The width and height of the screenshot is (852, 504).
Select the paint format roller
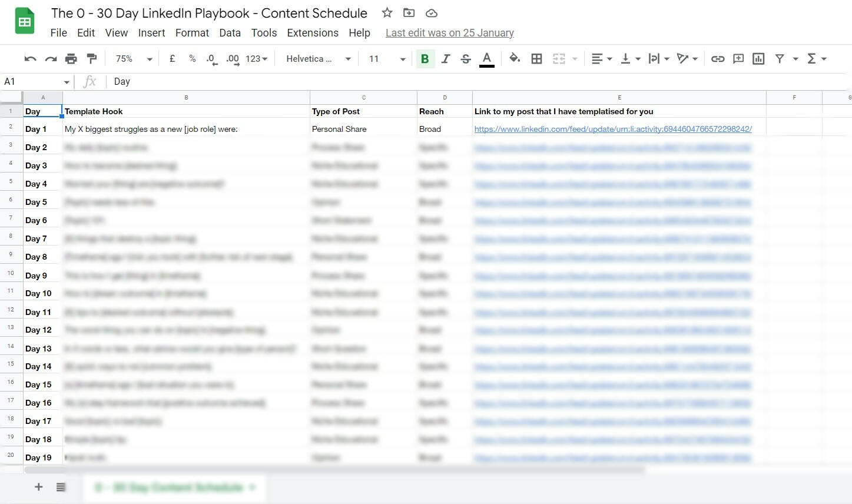(x=92, y=59)
